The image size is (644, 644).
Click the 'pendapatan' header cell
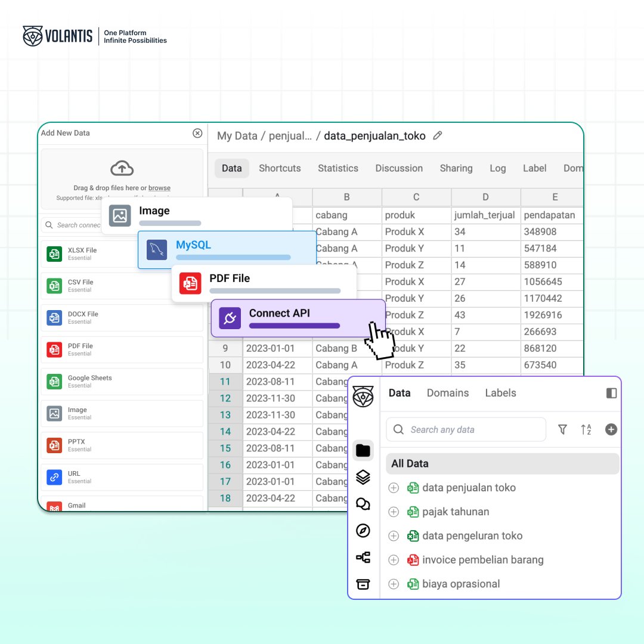click(x=552, y=215)
